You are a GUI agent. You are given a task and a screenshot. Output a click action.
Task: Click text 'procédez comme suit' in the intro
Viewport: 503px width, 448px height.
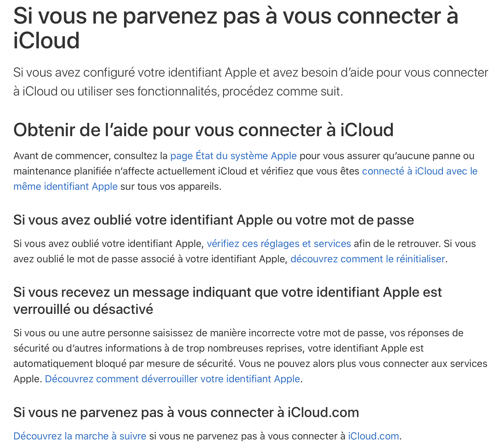click(282, 92)
